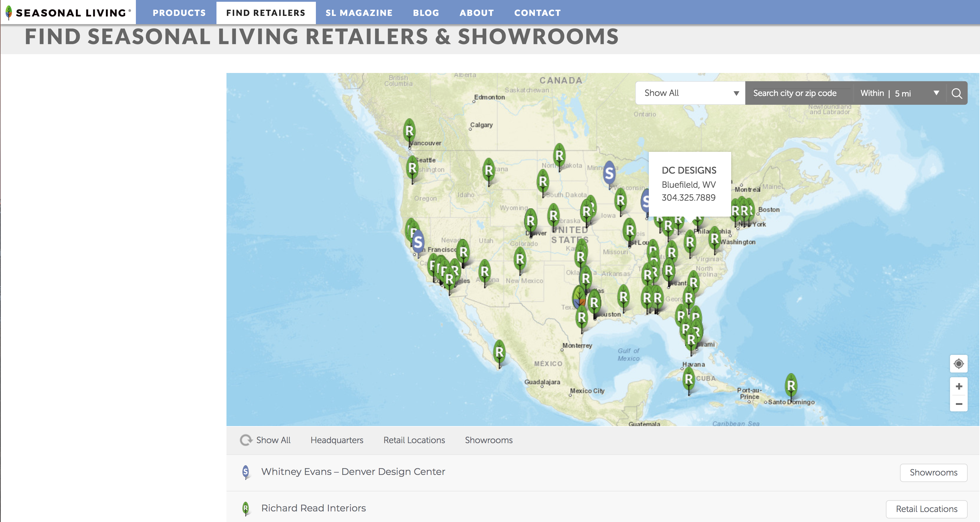Open SL Magazine page

click(x=359, y=13)
